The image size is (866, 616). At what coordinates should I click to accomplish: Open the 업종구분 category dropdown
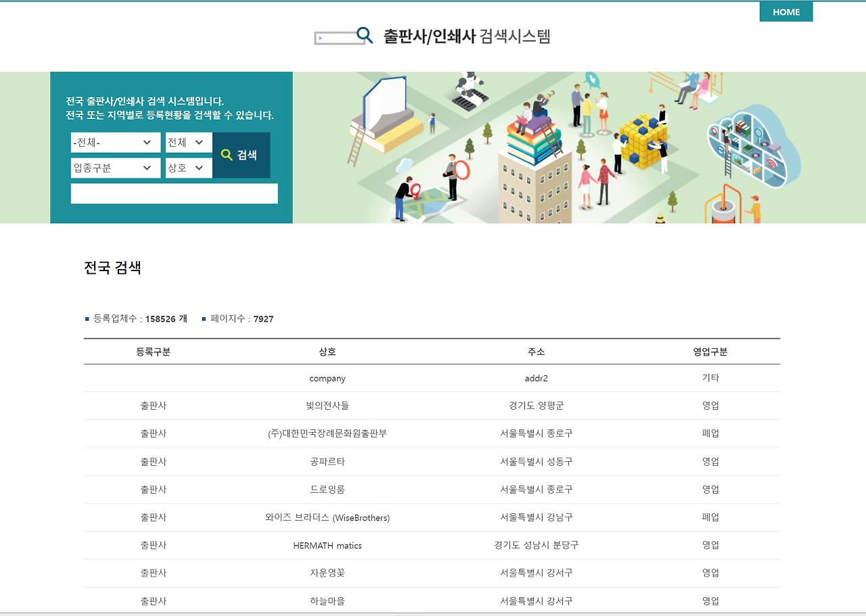115,168
